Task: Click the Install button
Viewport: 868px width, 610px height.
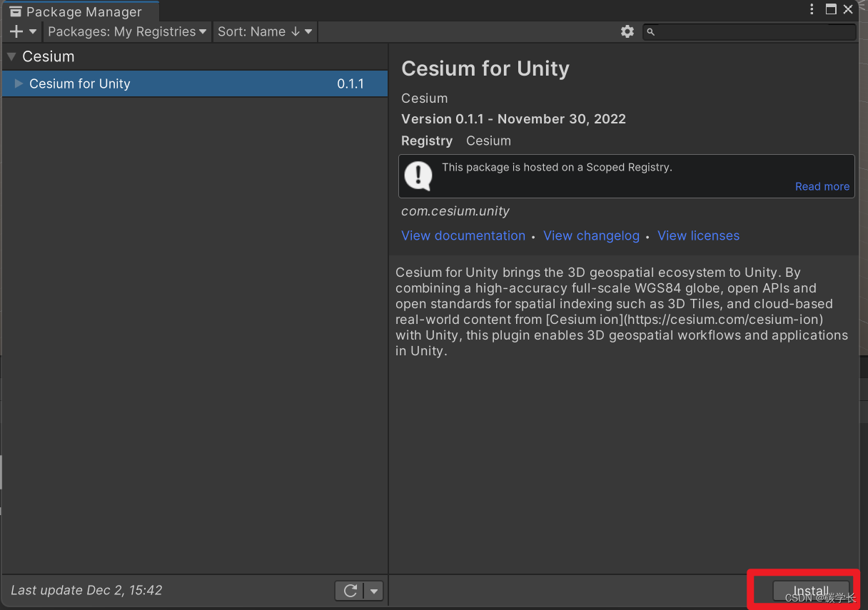Action: tap(811, 591)
